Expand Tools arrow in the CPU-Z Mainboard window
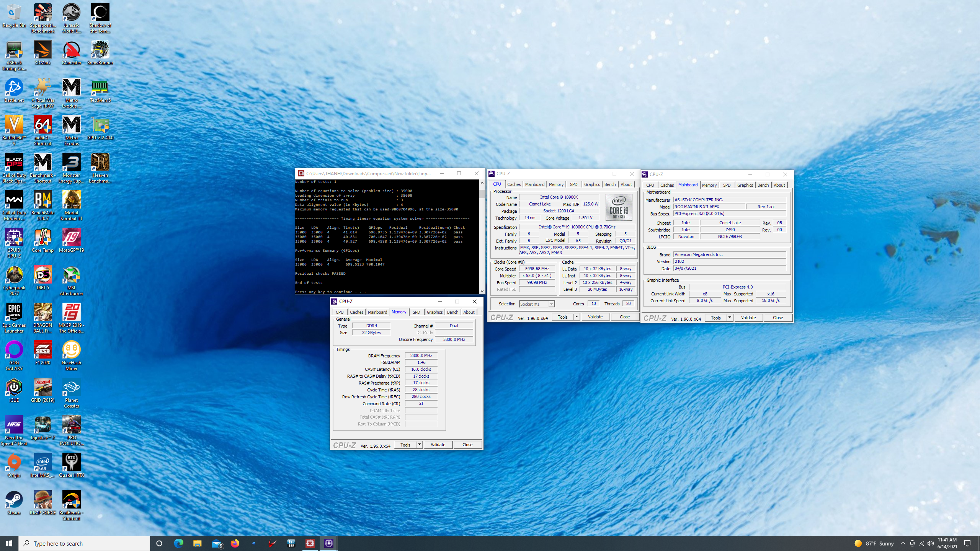The width and height of the screenshot is (980, 551). click(x=730, y=318)
